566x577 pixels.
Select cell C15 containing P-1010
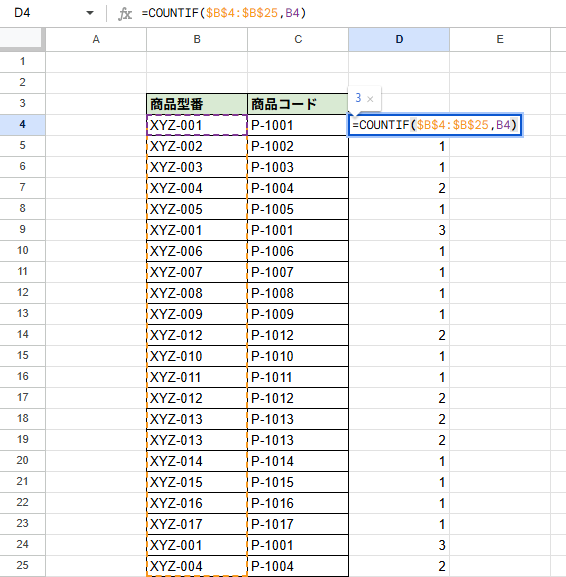click(298, 356)
